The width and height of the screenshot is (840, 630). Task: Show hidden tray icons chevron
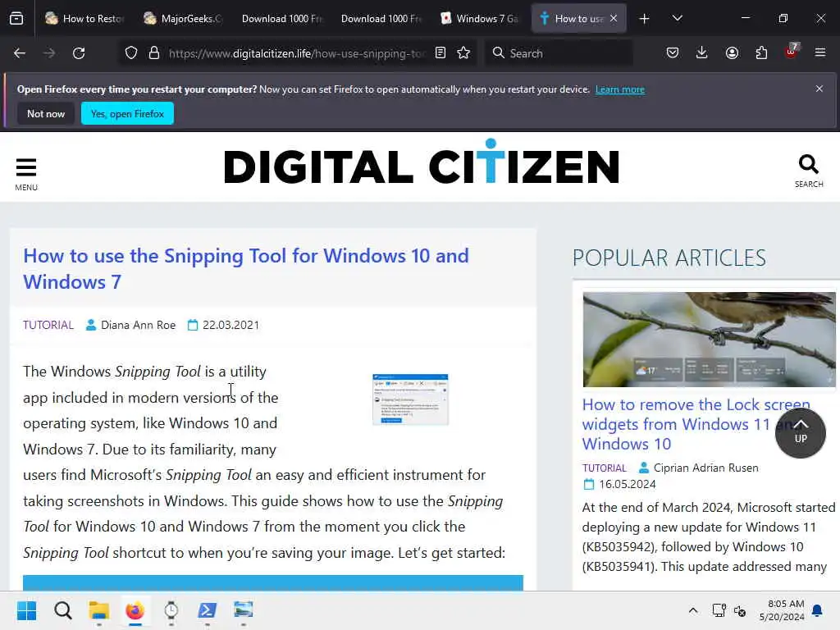[692, 610]
